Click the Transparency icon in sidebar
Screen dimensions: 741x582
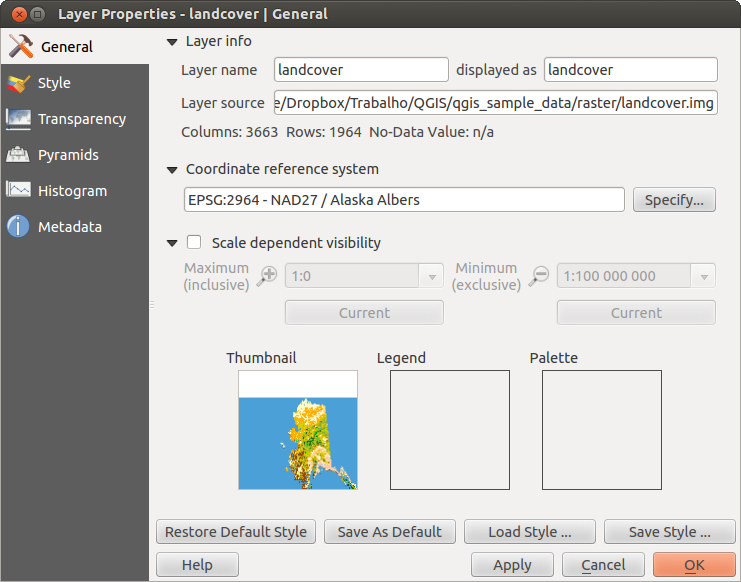click(x=18, y=119)
